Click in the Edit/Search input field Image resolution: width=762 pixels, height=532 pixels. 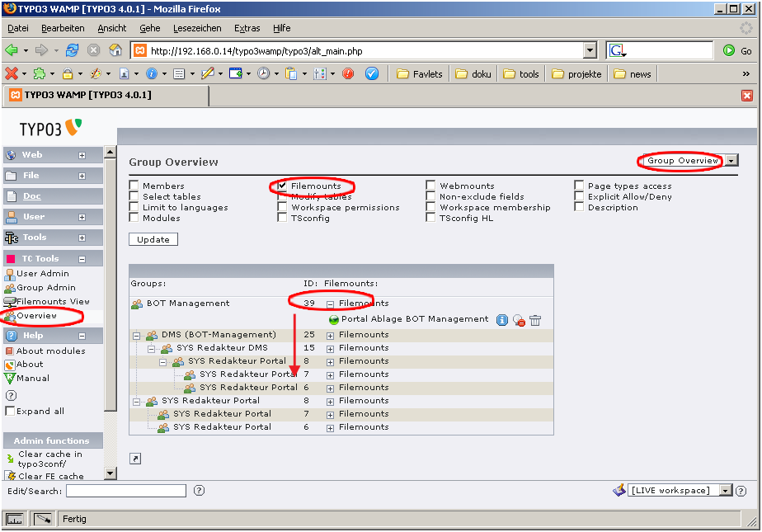pyautogui.click(x=126, y=491)
